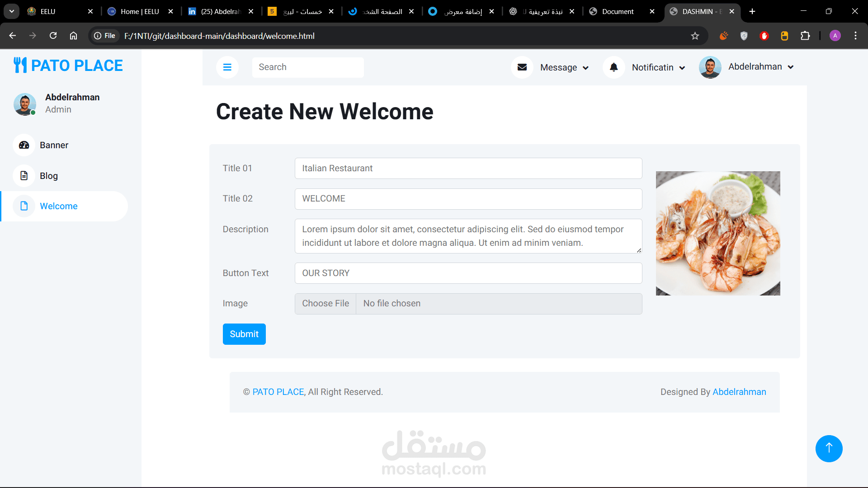Click the Choose File button
The width and height of the screenshot is (868, 488).
325,304
